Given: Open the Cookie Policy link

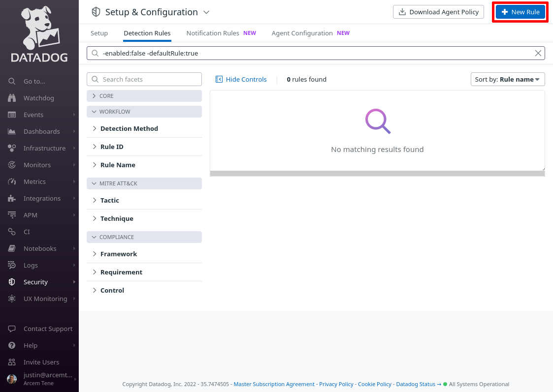Looking at the screenshot, I should [x=375, y=384].
